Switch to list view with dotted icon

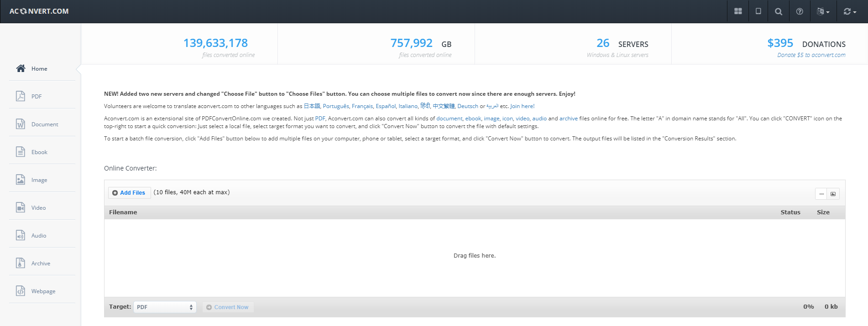[821, 194]
